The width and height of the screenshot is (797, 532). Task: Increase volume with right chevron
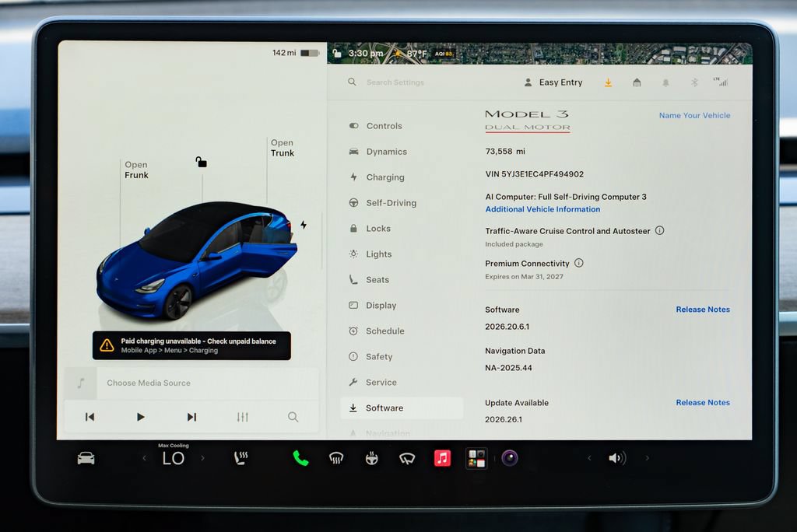coord(647,458)
